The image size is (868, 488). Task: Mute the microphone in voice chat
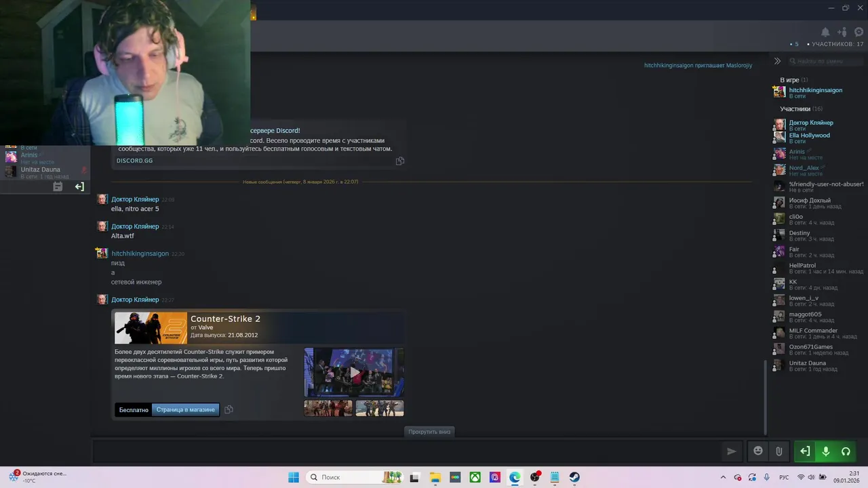pos(825,451)
